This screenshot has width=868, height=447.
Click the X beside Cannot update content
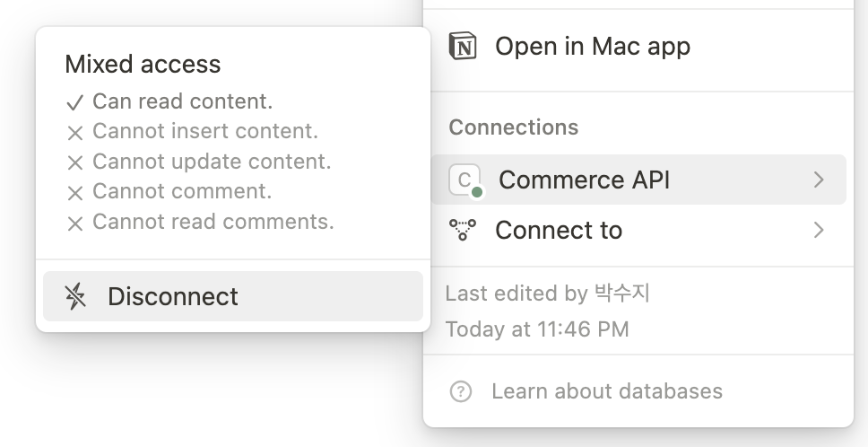75,162
